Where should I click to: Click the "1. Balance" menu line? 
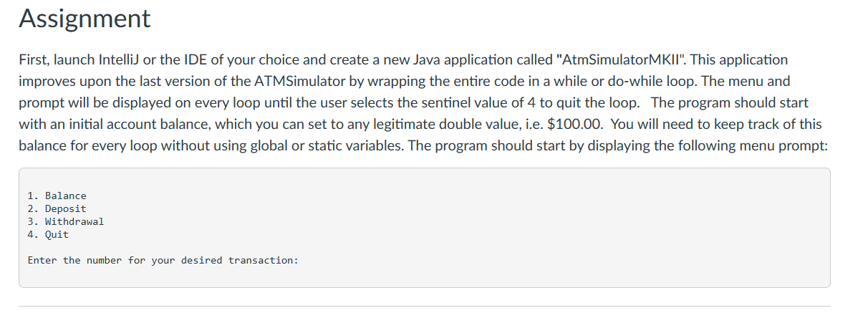[57, 196]
